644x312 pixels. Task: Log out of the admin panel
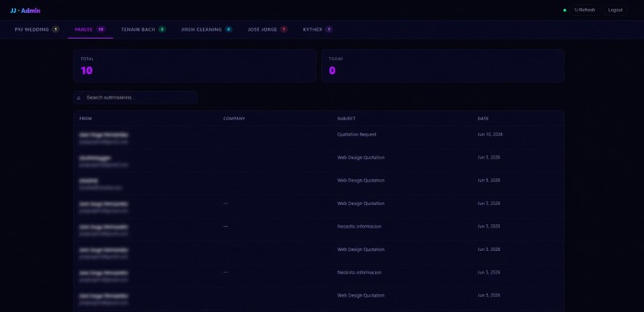(615, 10)
